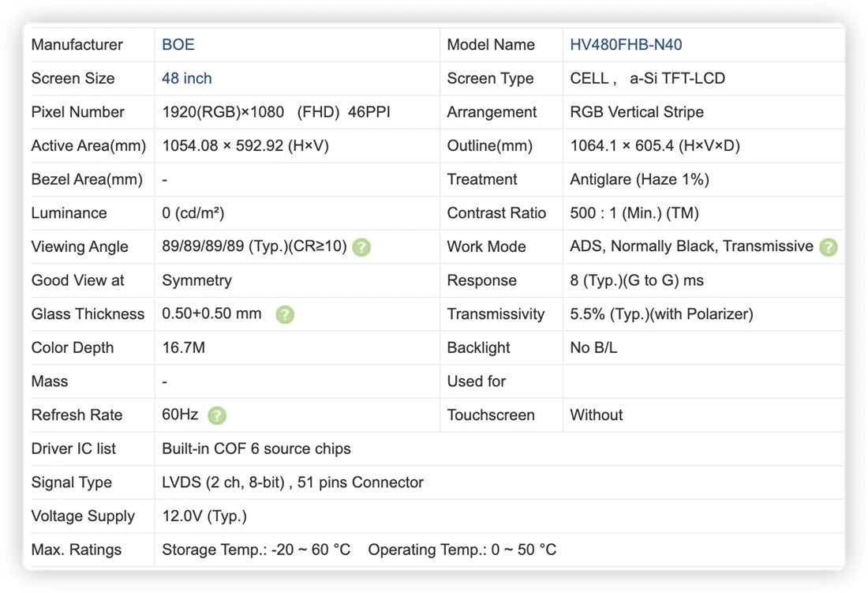Click help icon beside Viewing Angle value
The width and height of the screenshot is (868, 593).
point(361,247)
